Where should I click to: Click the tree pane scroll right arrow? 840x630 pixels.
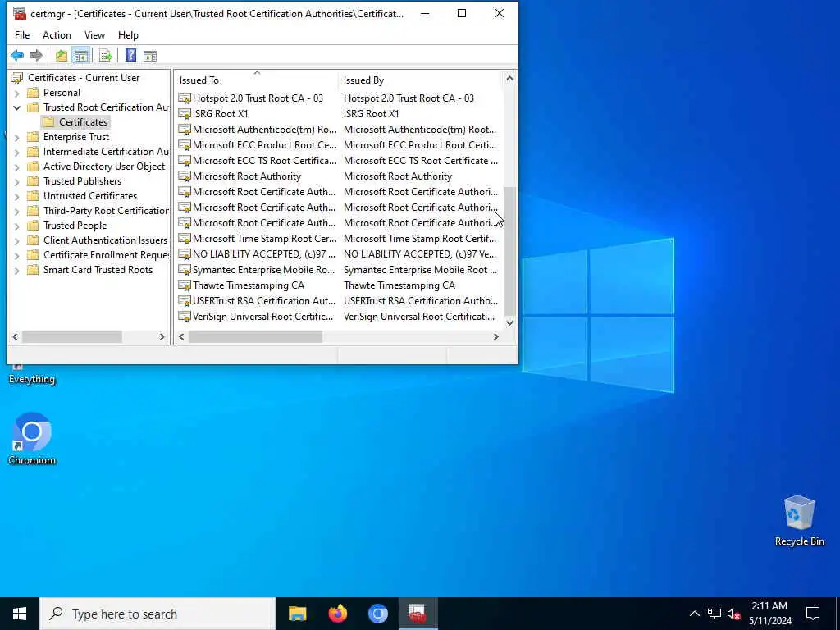[x=162, y=336]
